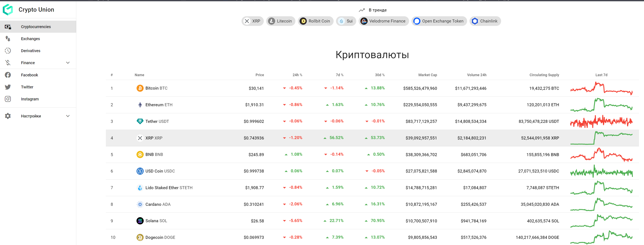This screenshot has width=644, height=245.
Task: Click Bitcoin's 7-day sparkline chart
Action: [x=601, y=88]
